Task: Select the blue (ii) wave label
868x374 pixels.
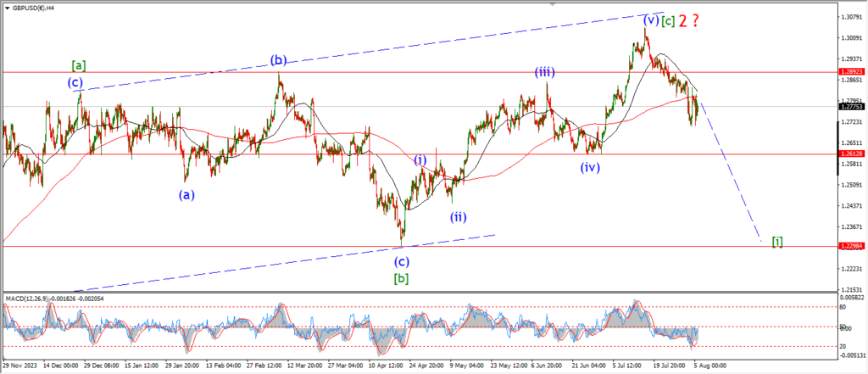Action: pos(458,216)
